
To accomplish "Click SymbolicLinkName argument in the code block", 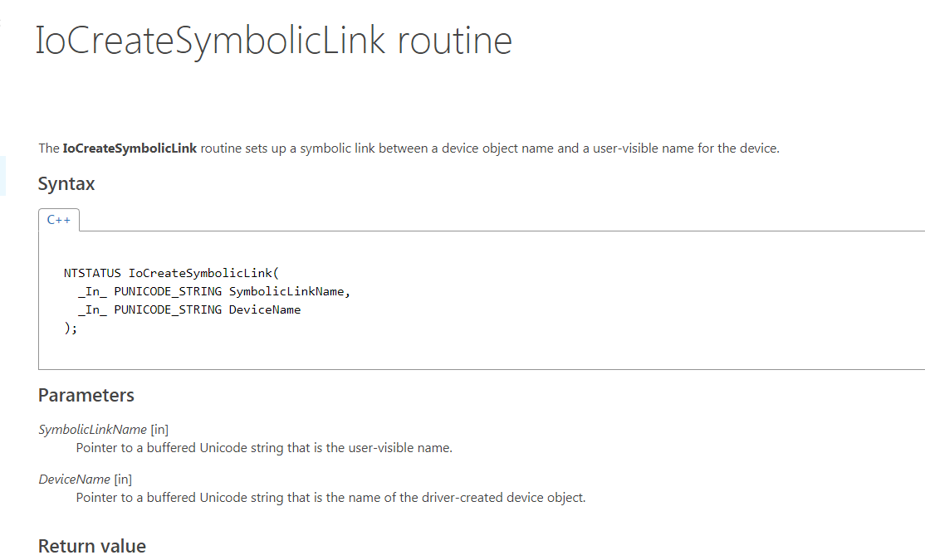I will tap(287, 291).
